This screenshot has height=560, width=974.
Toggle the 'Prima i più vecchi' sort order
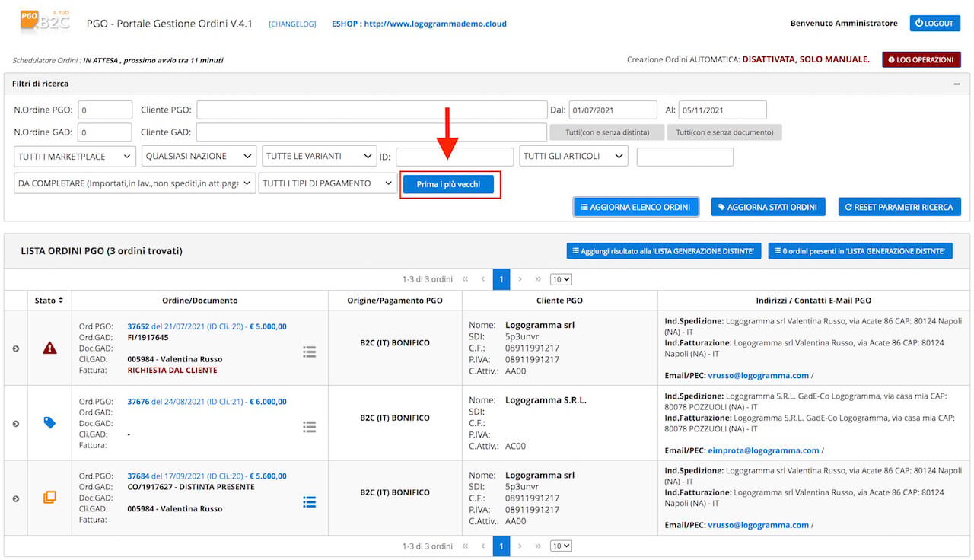click(x=448, y=185)
